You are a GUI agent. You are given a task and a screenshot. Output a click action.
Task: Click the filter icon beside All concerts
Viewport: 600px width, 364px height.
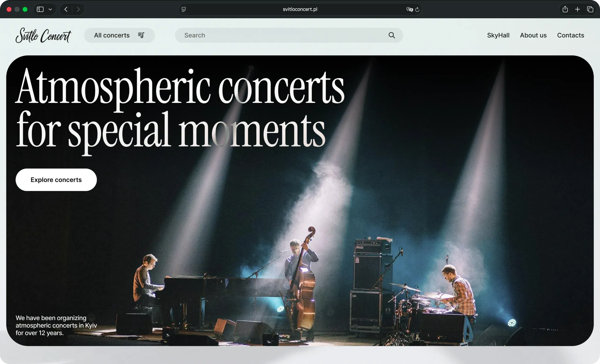point(141,35)
